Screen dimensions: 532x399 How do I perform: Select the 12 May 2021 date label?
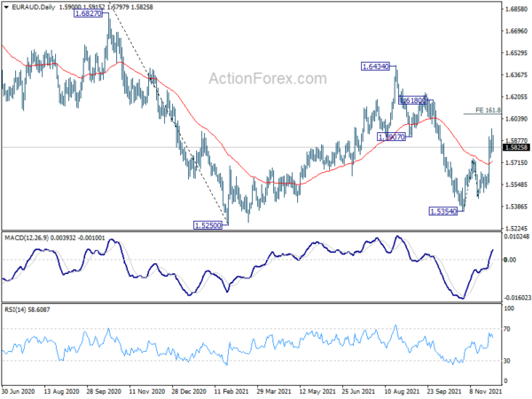(x=317, y=391)
